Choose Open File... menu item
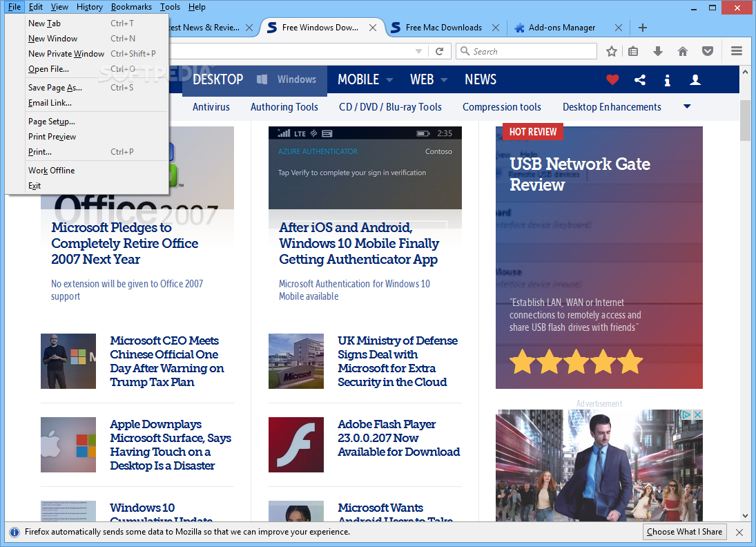Viewport: 756px width, 547px height. click(x=87, y=69)
